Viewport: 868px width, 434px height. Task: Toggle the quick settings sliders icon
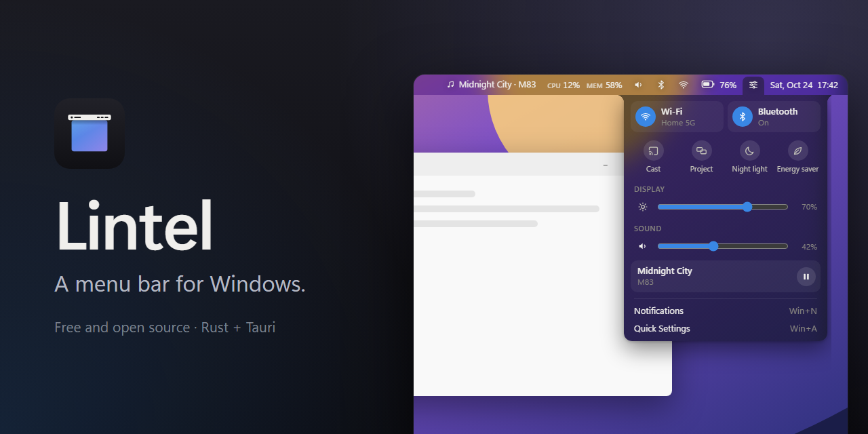pyautogui.click(x=753, y=85)
